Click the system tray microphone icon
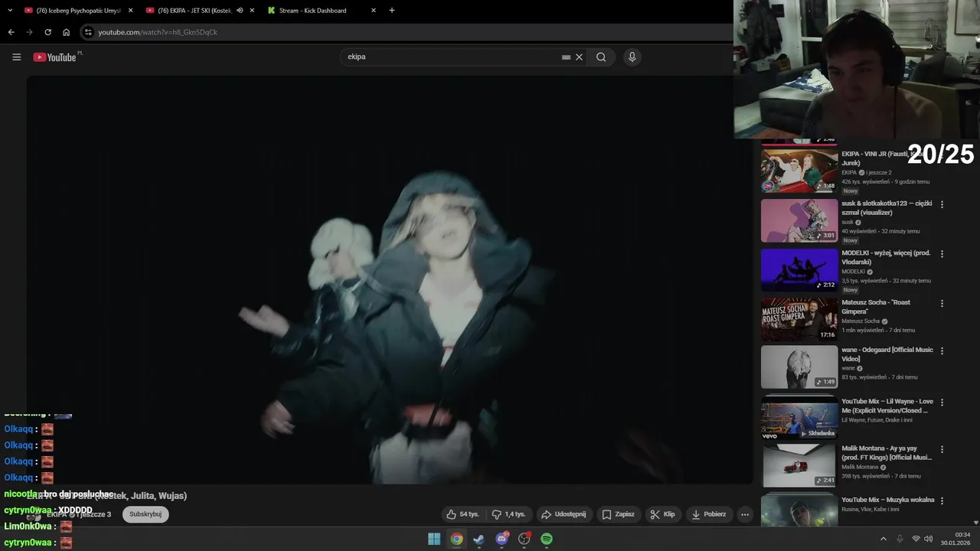This screenshot has width=980, height=551. (x=900, y=539)
